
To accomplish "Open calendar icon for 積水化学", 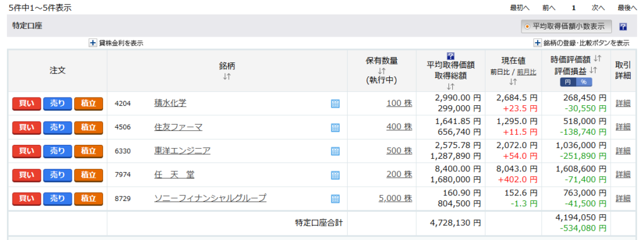I will click(335, 104).
